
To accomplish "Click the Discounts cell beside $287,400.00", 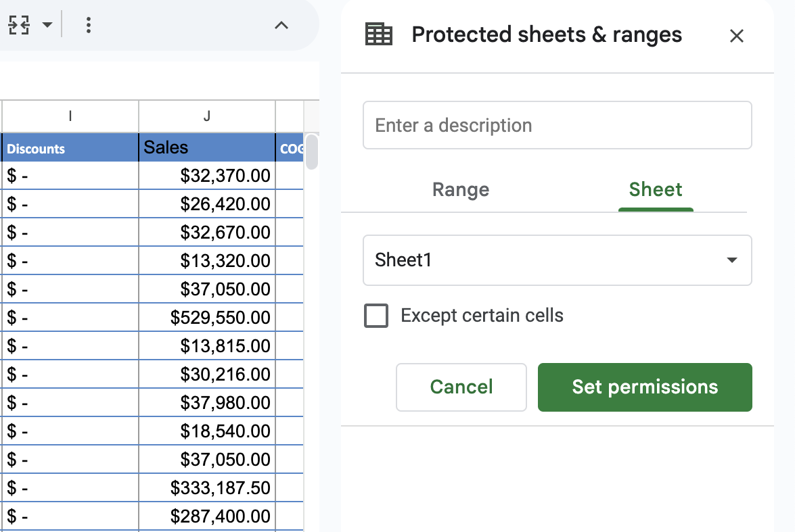I will pyautogui.click(x=70, y=516).
